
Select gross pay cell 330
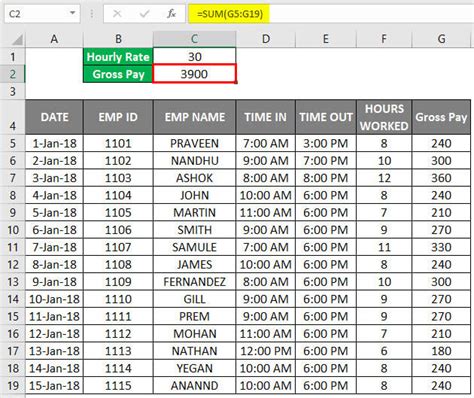pyautogui.click(x=441, y=247)
